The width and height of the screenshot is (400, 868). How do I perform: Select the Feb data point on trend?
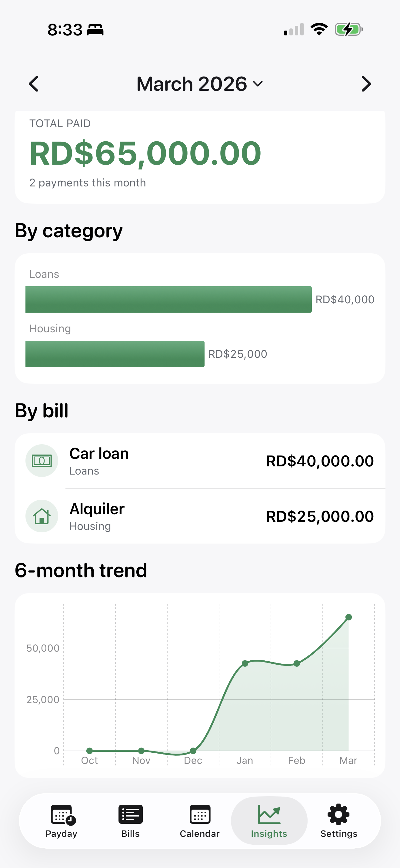(297, 663)
